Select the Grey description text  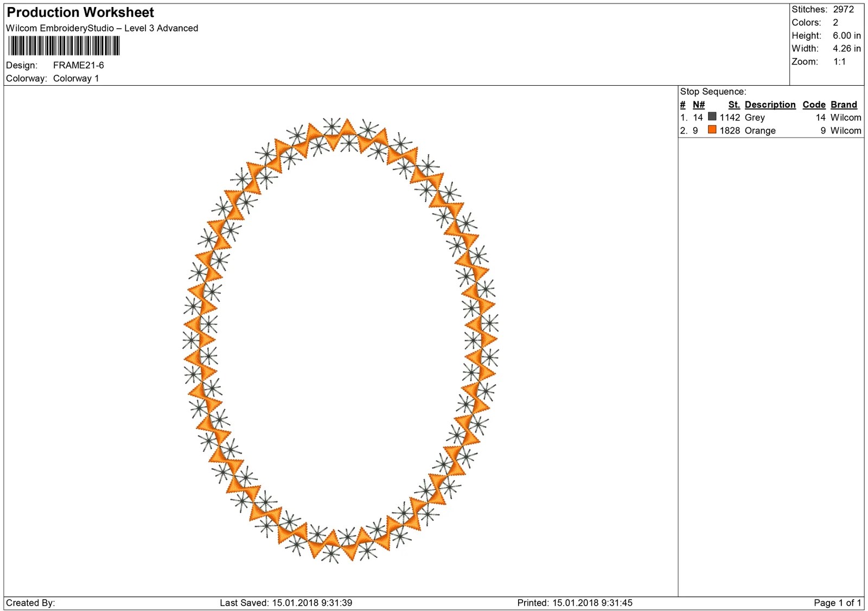pyautogui.click(x=755, y=118)
